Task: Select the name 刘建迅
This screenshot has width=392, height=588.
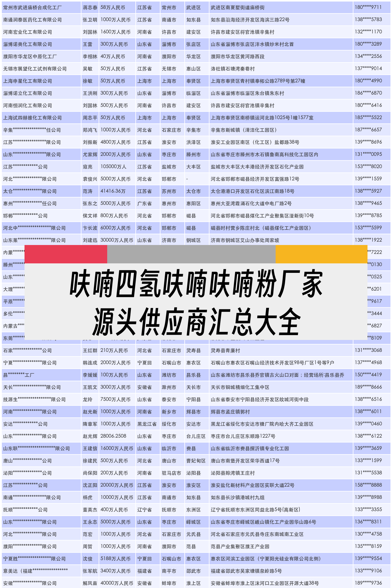Action: pos(90,240)
